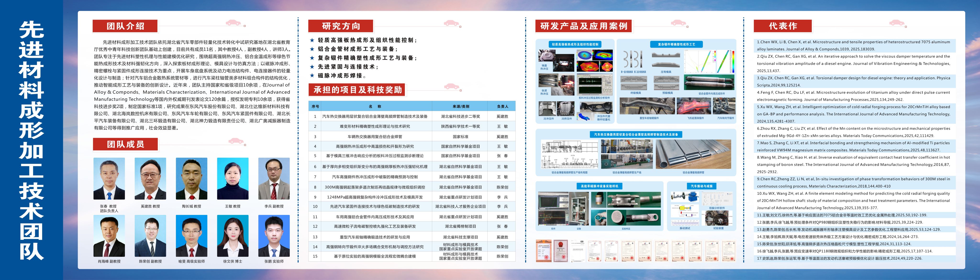Viewport: 980px width, 280px height.
Task: Click the aluminum thin-wall welded tubes photo
Action: [693, 154]
